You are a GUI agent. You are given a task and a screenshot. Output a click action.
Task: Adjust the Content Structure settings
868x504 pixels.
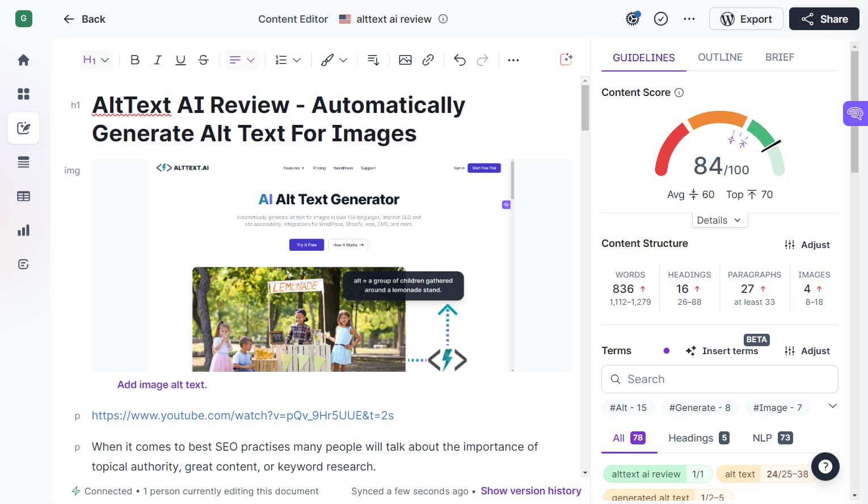pyautogui.click(x=807, y=245)
